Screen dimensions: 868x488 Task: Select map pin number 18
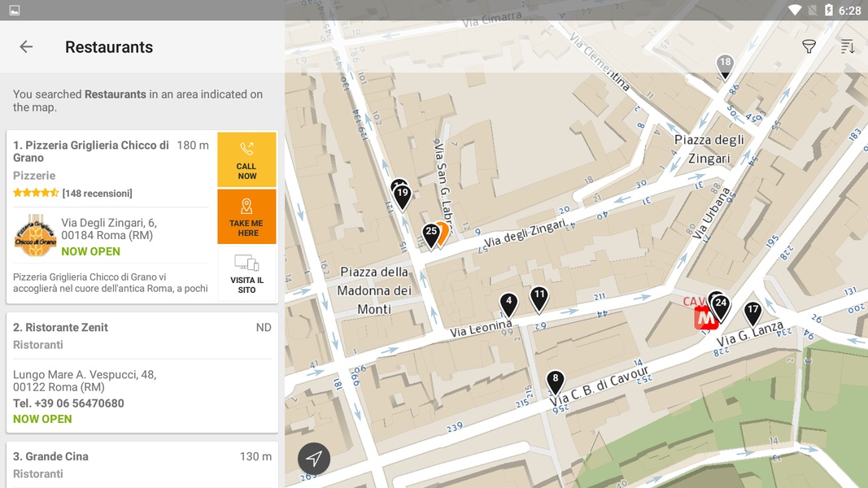[x=725, y=67]
